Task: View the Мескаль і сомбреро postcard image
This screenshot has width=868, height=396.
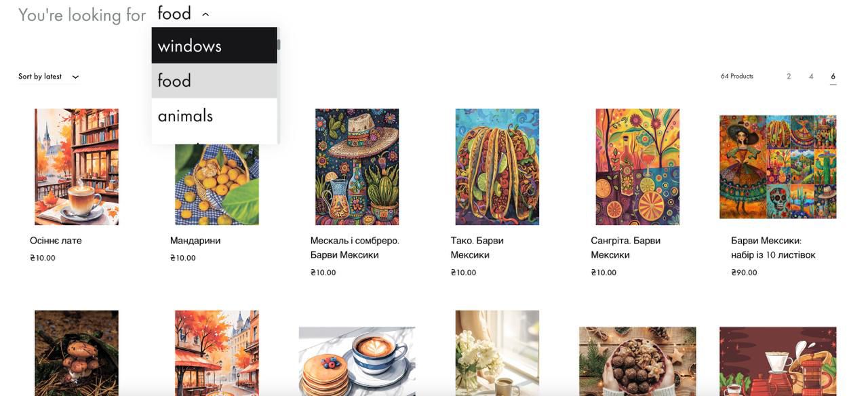Action: [x=357, y=167]
